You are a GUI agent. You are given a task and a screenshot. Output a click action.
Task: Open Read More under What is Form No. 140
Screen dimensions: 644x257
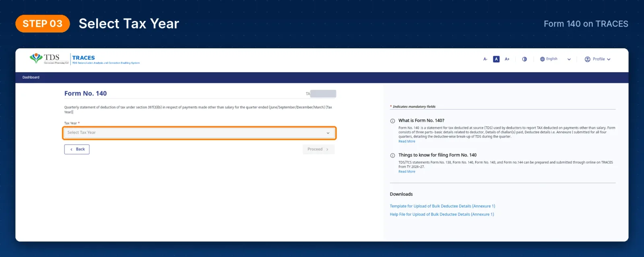pos(407,141)
